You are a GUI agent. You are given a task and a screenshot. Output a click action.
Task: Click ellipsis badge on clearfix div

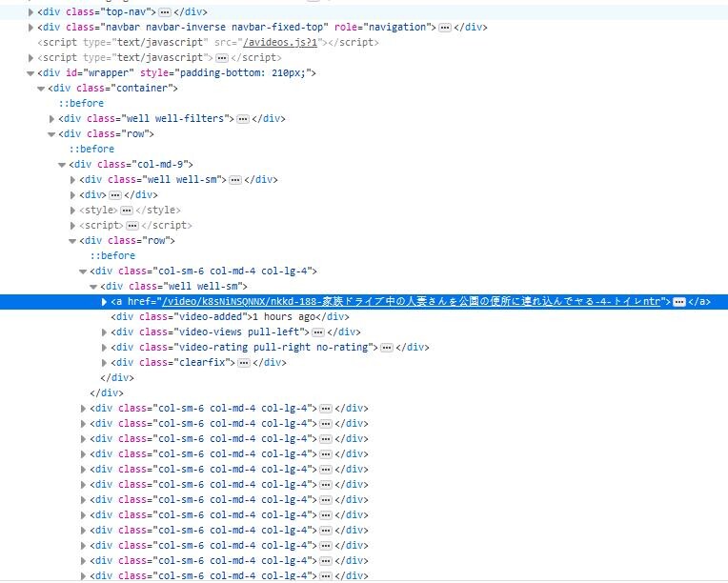(x=244, y=362)
